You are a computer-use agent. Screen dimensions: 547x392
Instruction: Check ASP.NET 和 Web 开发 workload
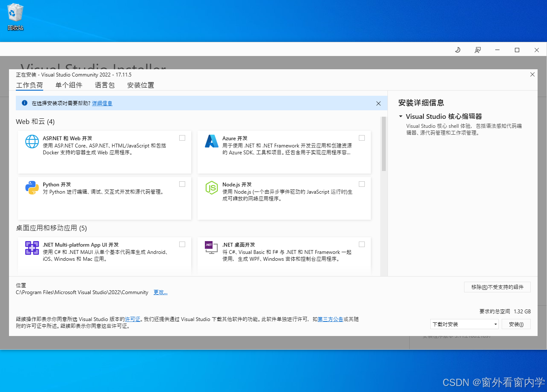(182, 138)
